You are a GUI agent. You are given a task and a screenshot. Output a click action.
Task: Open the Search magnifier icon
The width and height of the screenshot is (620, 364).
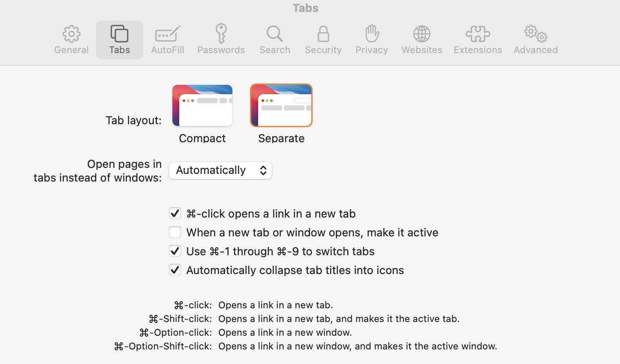(275, 34)
